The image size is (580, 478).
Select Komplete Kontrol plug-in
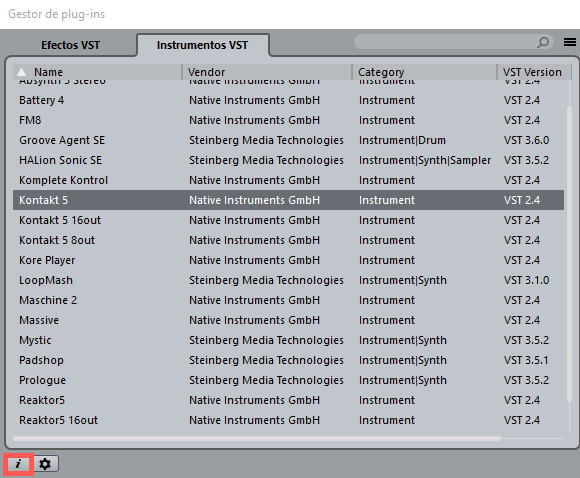[x=289, y=180]
